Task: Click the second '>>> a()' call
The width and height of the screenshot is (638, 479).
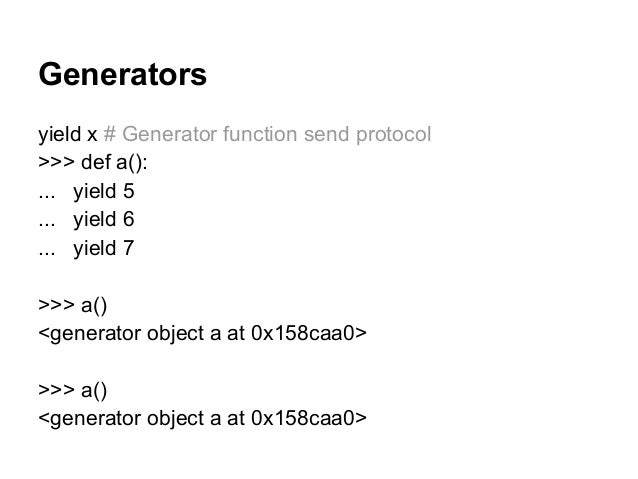Action: 73,390
